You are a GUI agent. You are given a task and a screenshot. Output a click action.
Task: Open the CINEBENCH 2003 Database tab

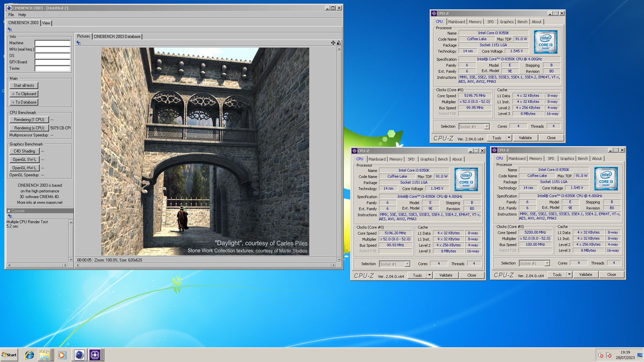[117, 37]
